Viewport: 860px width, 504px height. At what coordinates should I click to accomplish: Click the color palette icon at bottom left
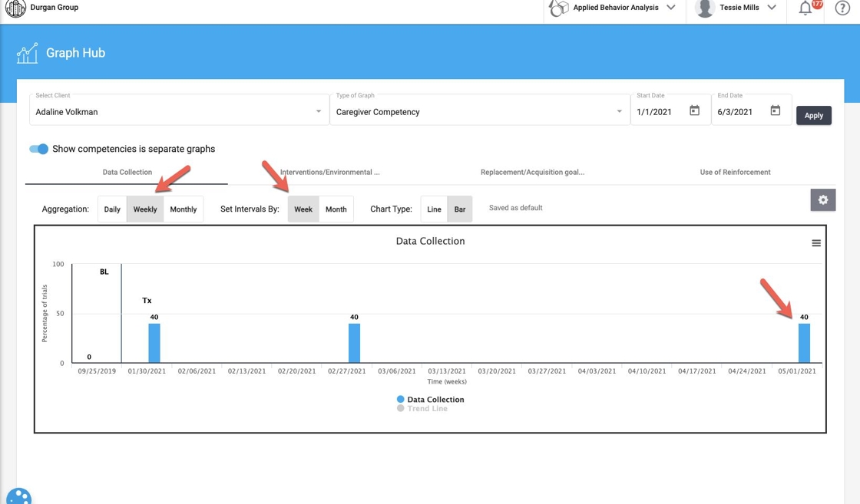[18, 496]
